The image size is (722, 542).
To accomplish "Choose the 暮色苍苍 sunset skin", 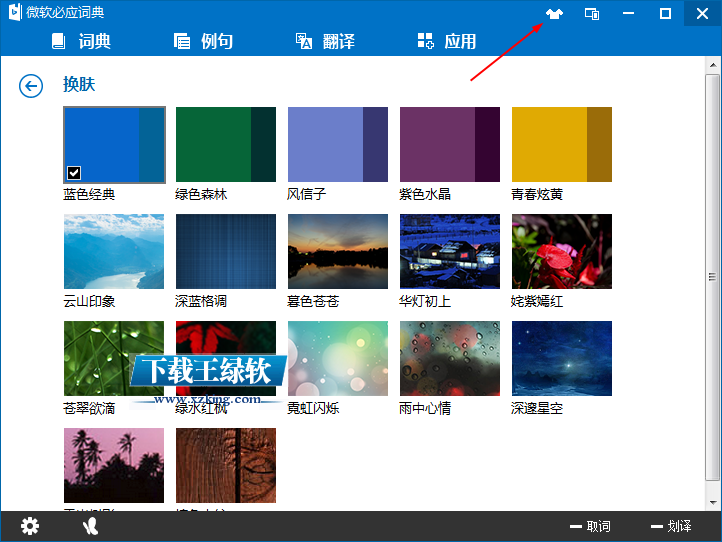I will point(338,251).
